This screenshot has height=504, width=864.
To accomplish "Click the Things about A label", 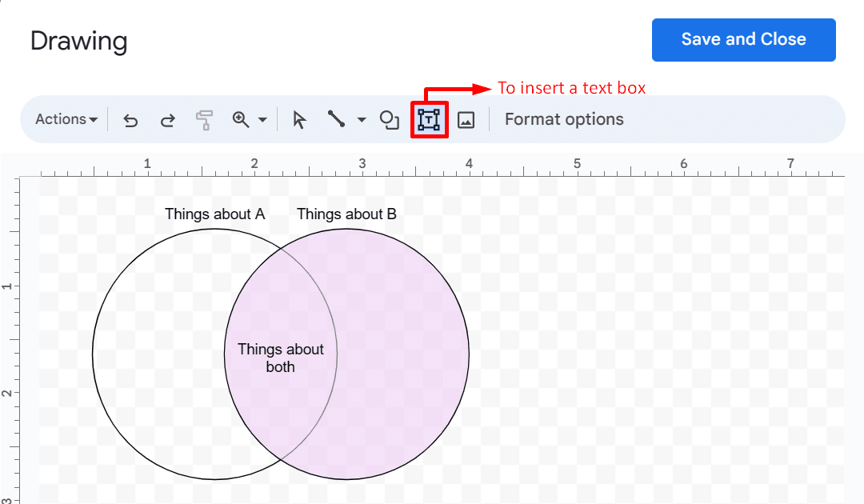I will point(214,214).
